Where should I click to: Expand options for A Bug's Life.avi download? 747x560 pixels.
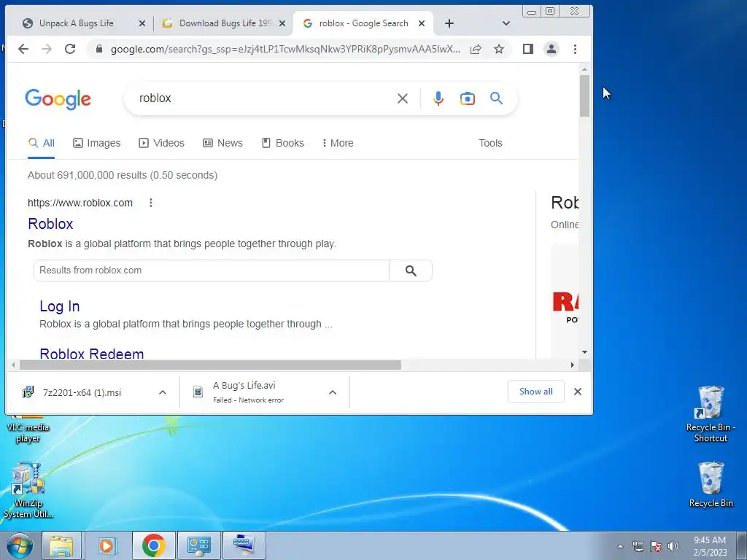point(333,392)
